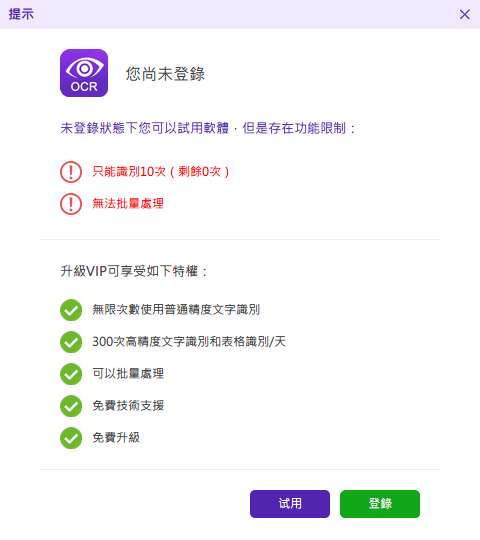Click the green checkmark beside 無限次數使用普通精度文字識別
The image size is (480, 540).
[x=71, y=310]
